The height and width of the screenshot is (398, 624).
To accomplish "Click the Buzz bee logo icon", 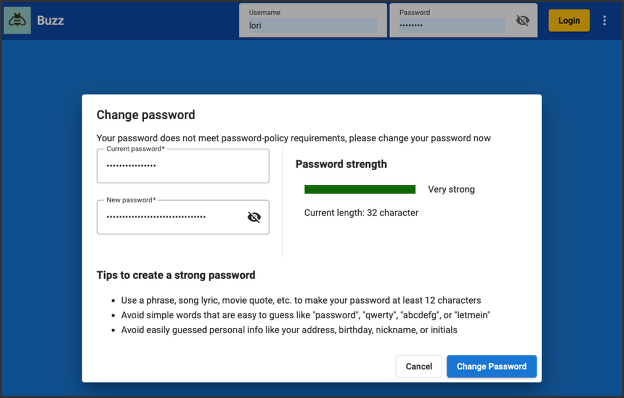I will point(18,20).
